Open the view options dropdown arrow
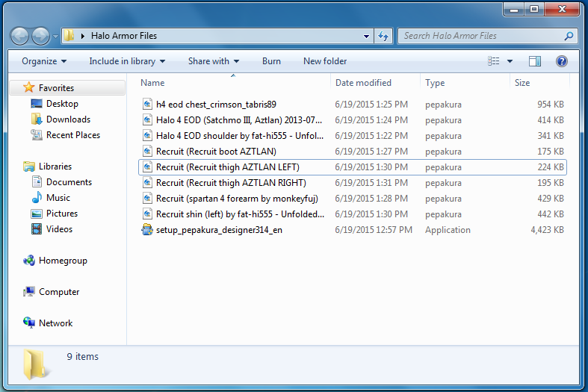588x392 pixels. click(x=510, y=61)
